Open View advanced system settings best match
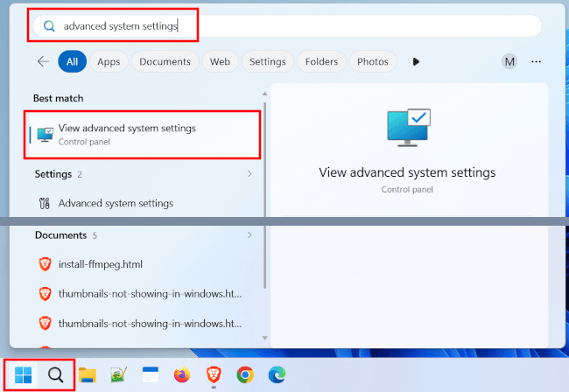This screenshot has width=569, height=392. pos(143,135)
